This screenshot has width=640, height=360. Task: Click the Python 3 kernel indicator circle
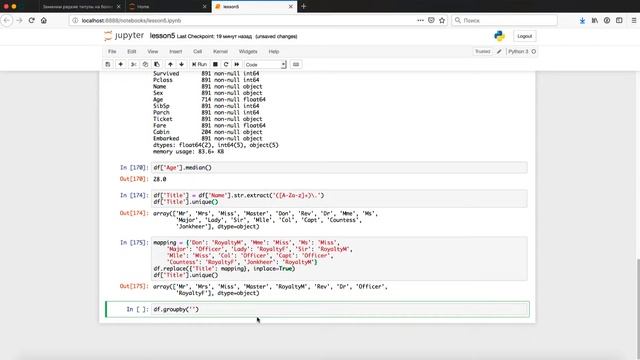pyautogui.click(x=533, y=51)
